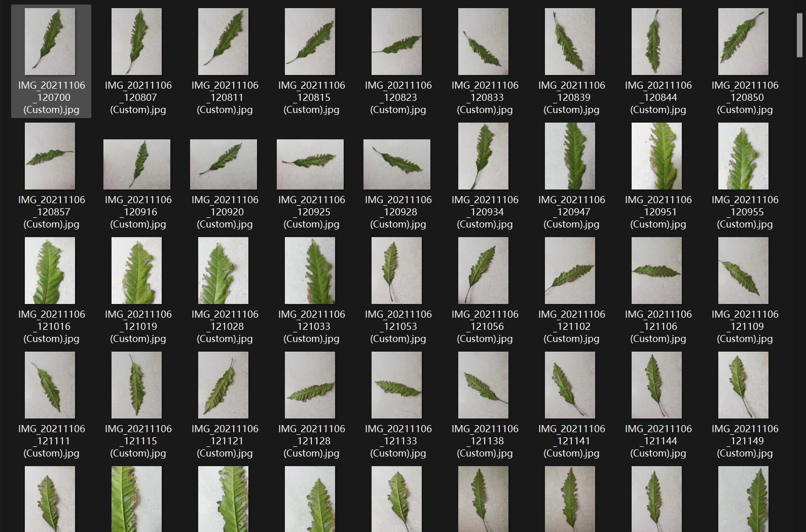
Task: Click the IMG_20211106_121149 thumbnail
Action: [744, 385]
